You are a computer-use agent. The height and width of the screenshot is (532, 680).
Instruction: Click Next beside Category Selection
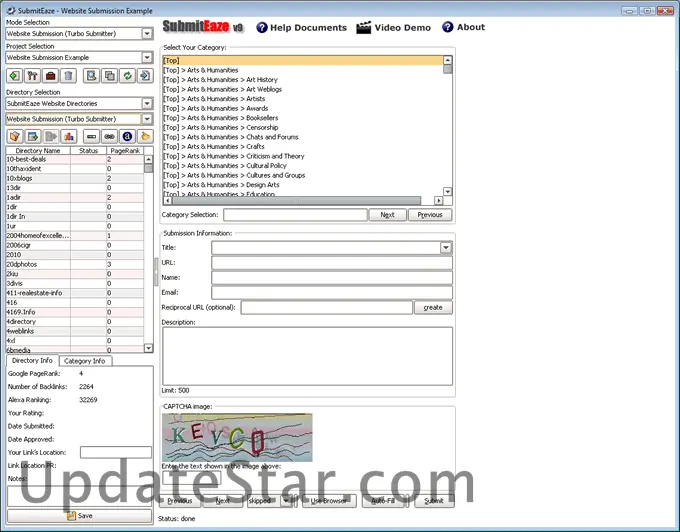pyautogui.click(x=387, y=215)
